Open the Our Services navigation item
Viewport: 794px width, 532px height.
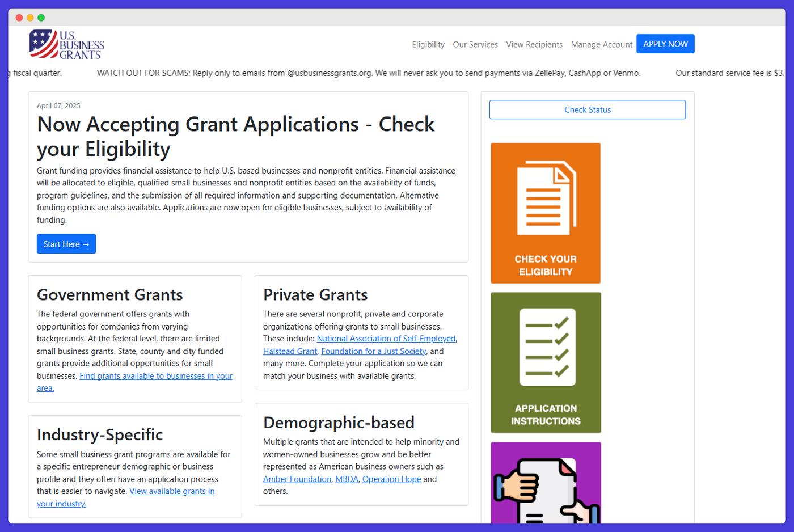pos(475,44)
